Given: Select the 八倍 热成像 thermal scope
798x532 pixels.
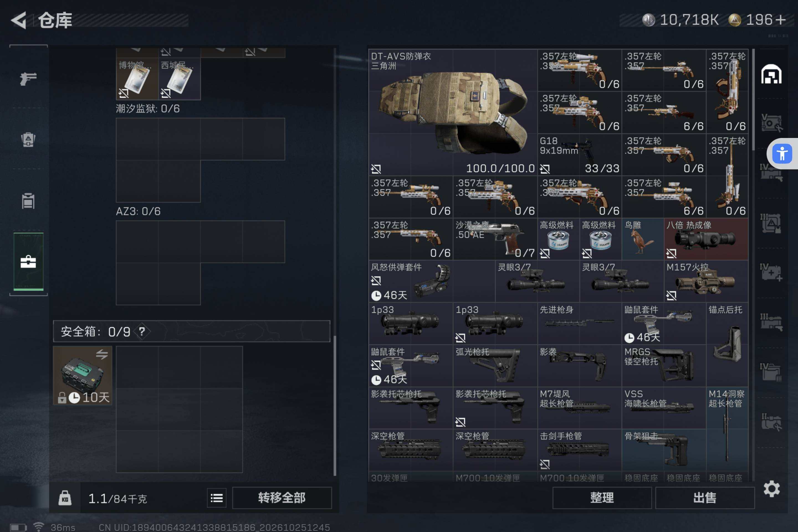Looking at the screenshot, I should [x=706, y=239].
